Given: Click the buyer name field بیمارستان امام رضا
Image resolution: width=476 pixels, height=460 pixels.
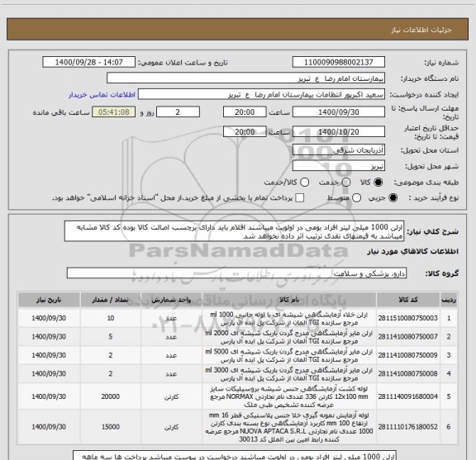Looking at the screenshot, I should 246,78.
